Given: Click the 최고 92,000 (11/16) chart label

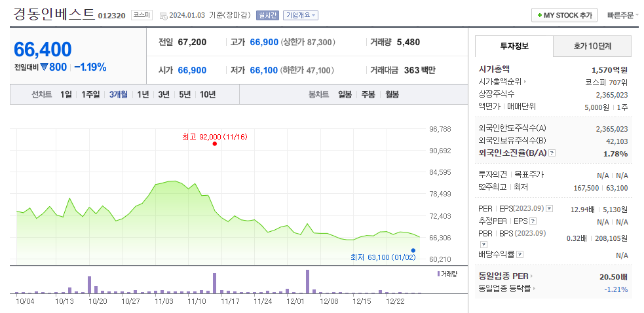Looking at the screenshot, I should (214, 136).
